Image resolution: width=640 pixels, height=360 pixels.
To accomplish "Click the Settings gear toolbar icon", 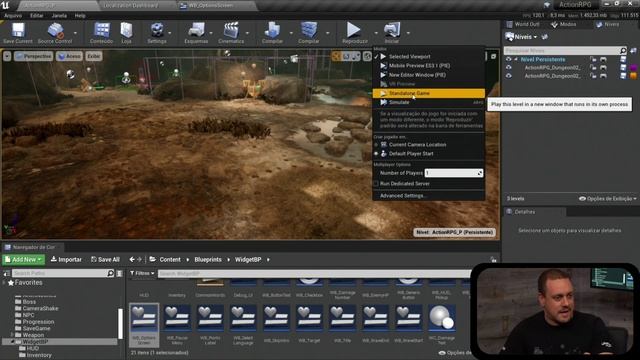I will (157, 33).
